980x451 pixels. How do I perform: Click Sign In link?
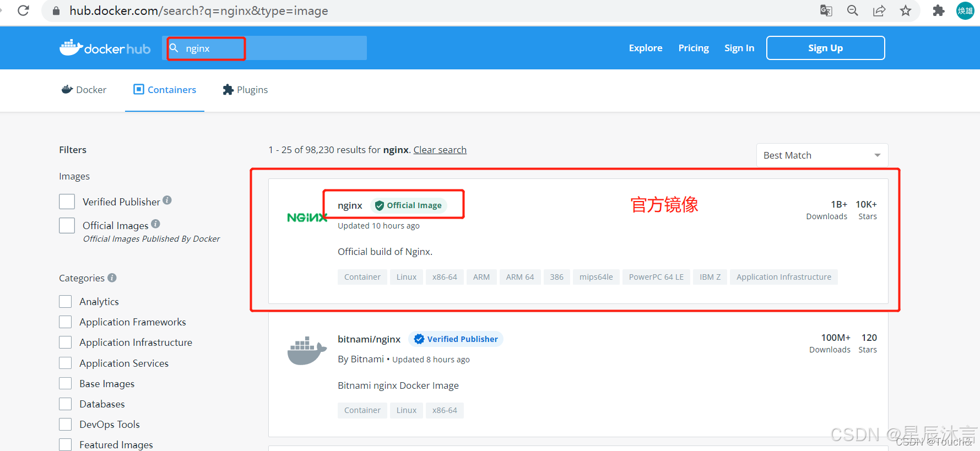[x=739, y=48]
